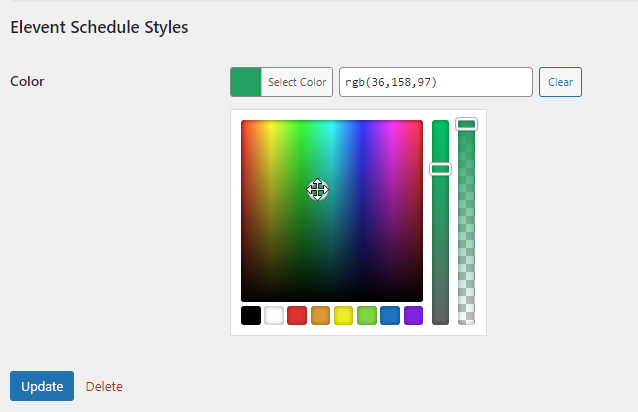Image resolution: width=638 pixels, height=412 pixels.
Task: Click the green vertical saturation slider track
Action: tap(440, 222)
